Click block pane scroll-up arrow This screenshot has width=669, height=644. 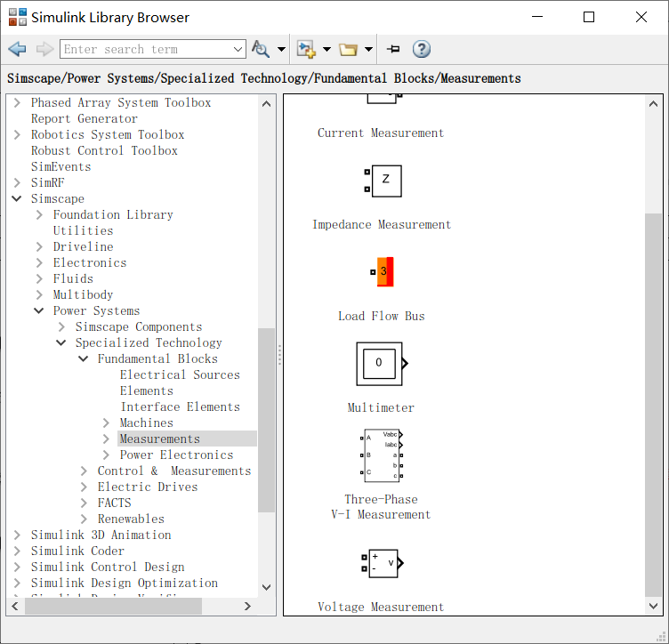click(653, 104)
